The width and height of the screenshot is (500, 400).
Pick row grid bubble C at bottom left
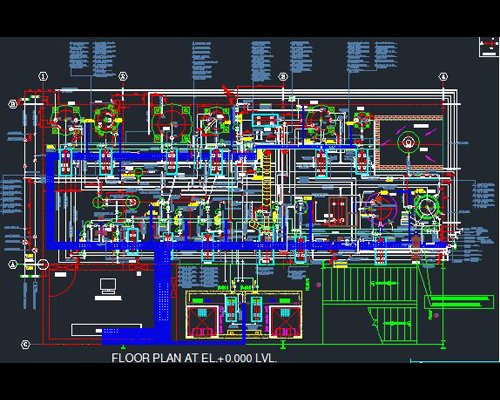click(x=26, y=344)
